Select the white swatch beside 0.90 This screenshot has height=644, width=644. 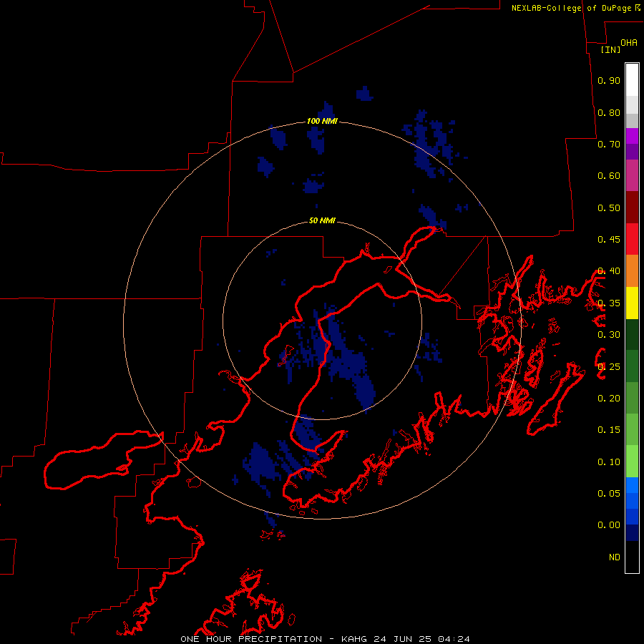point(632,80)
